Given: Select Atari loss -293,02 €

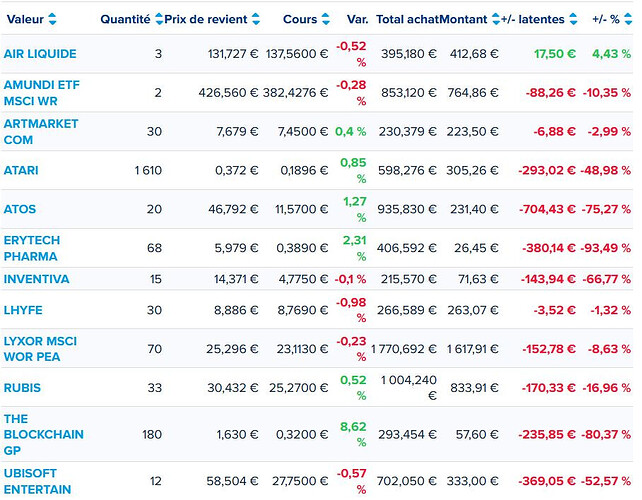Looking at the screenshot, I should [x=547, y=170].
